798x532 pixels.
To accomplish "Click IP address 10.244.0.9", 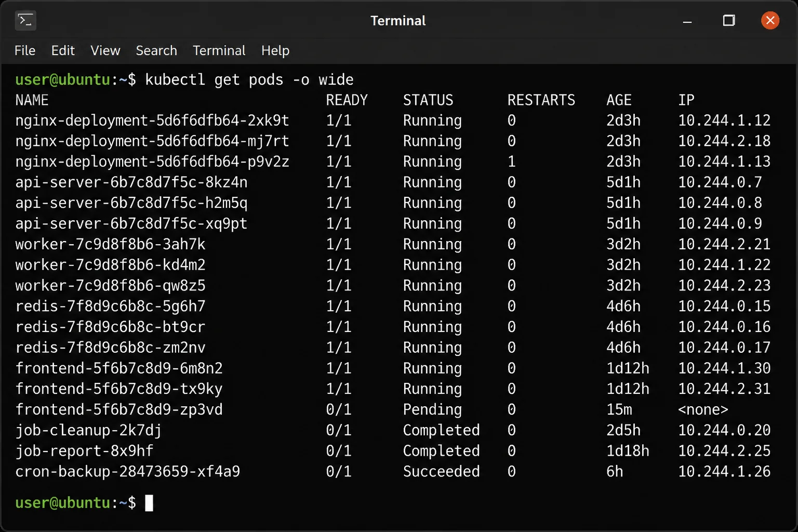I will pyautogui.click(x=720, y=223).
